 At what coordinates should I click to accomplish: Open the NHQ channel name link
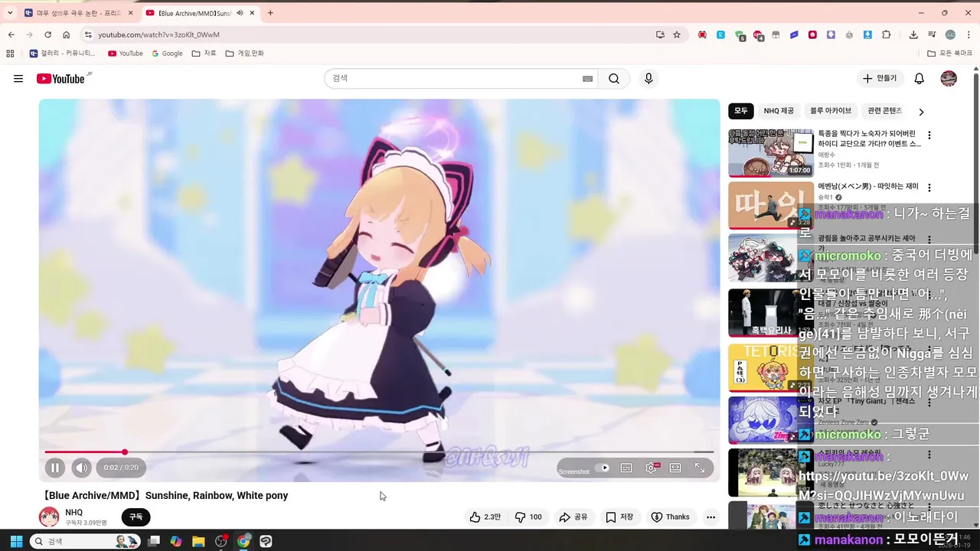73,512
